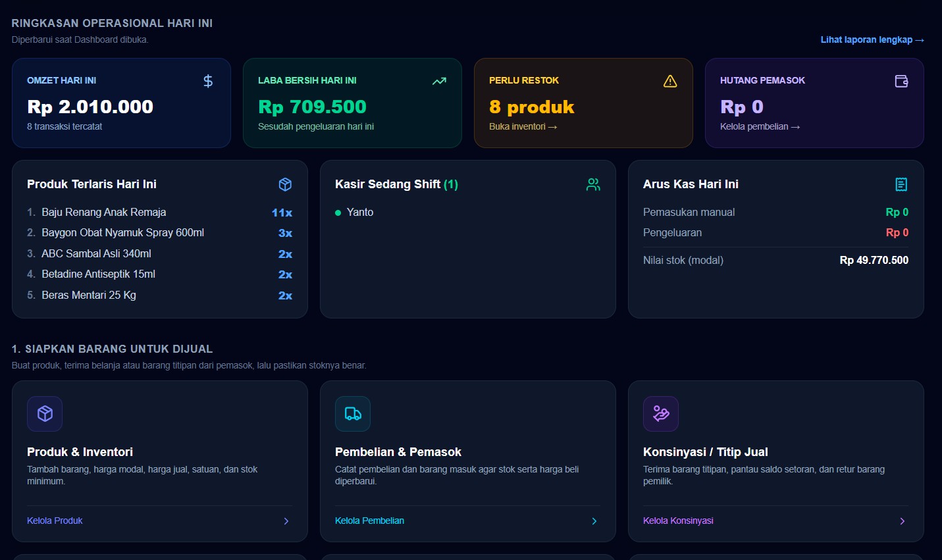Click the users icon in Kasir Sedang Shift
Image resolution: width=942 pixels, height=560 pixels.
pos(593,184)
